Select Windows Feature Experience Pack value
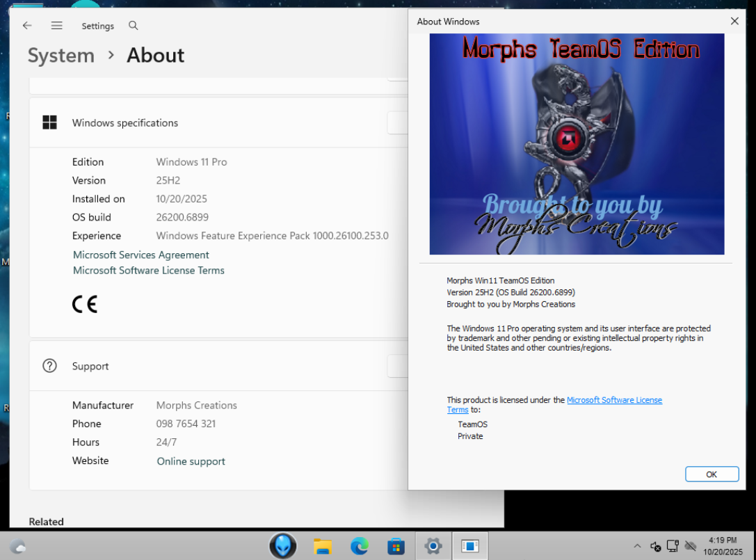Screen dimensions: 756x560 (x=272, y=235)
